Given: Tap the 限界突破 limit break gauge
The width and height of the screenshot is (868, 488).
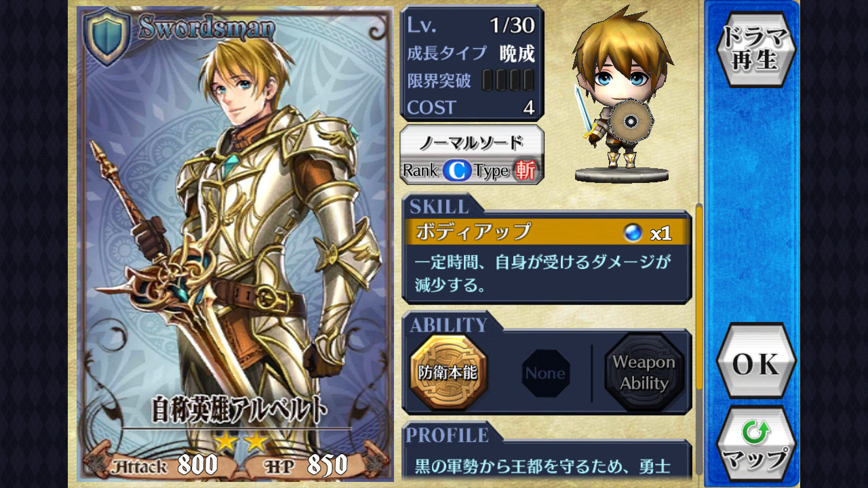Looking at the screenshot, I should (508, 81).
